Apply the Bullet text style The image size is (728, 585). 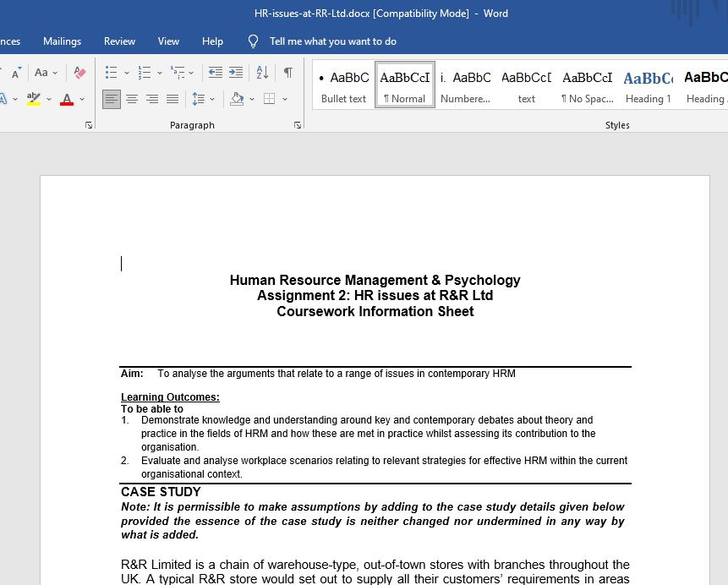click(x=343, y=85)
